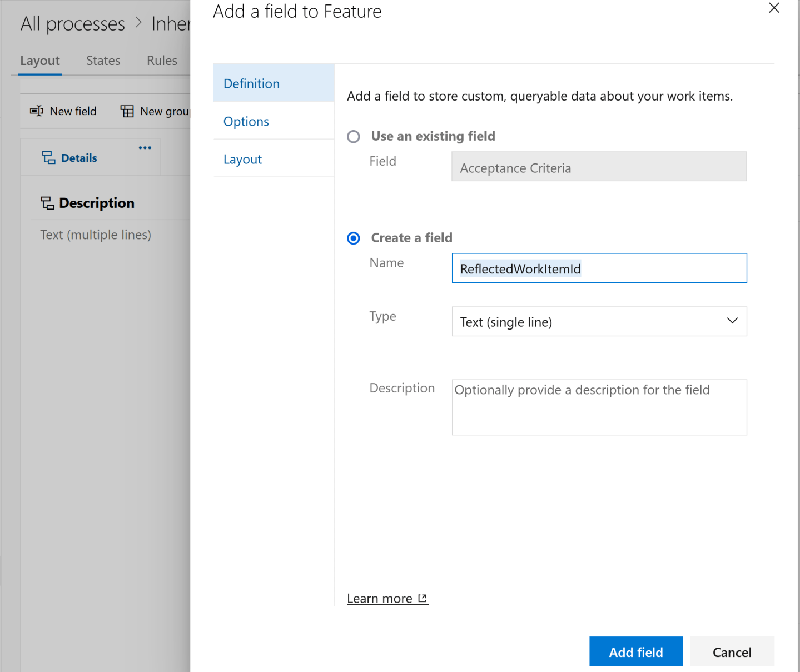
Task: Open the Options section of the dialog
Action: 246,121
